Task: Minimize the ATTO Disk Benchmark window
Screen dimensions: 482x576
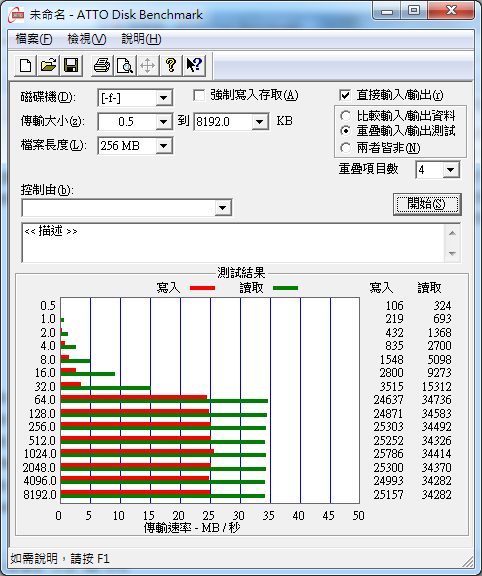Action: [x=386, y=11]
